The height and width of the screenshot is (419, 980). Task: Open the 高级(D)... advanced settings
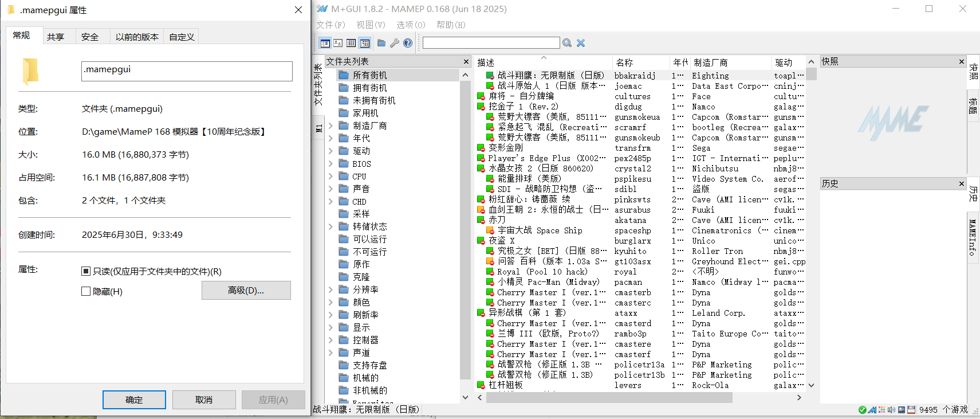246,290
